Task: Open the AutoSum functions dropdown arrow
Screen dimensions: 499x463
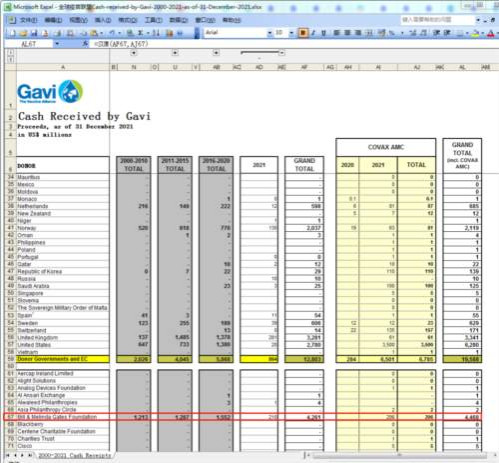Action: pos(148,33)
